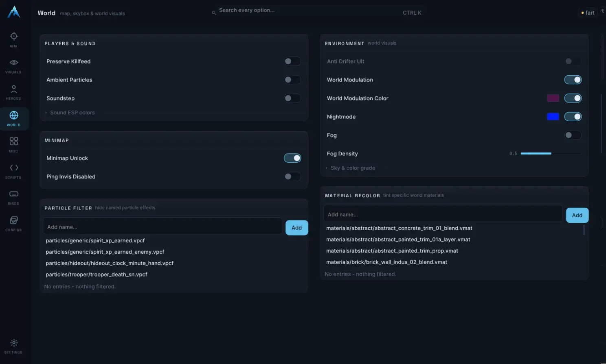Click Add button in Particle Filter
The width and height of the screenshot is (606, 364).
pyautogui.click(x=296, y=228)
